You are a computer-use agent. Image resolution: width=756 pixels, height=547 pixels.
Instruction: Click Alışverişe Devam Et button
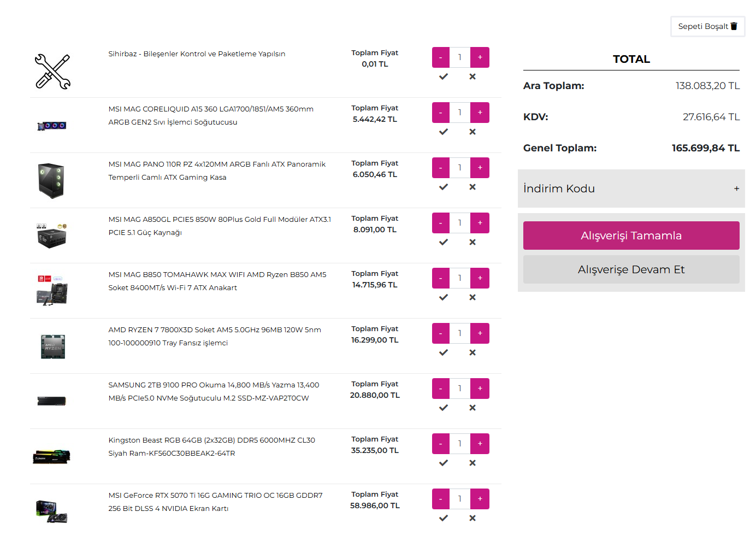click(x=631, y=269)
